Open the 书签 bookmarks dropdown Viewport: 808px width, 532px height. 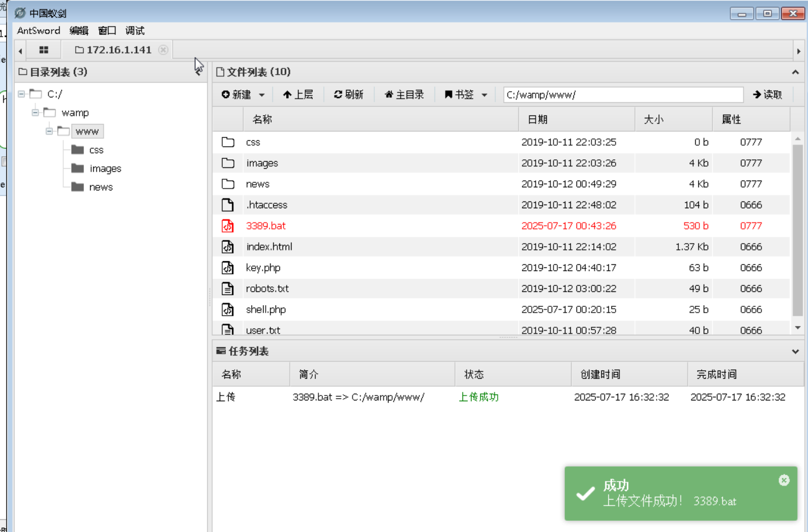pyautogui.click(x=484, y=95)
